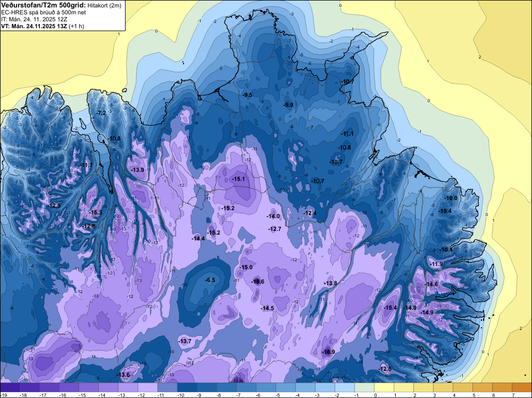Click the bold temperature value "-11.1"
Screen dimensions: 532x398
coord(347,134)
